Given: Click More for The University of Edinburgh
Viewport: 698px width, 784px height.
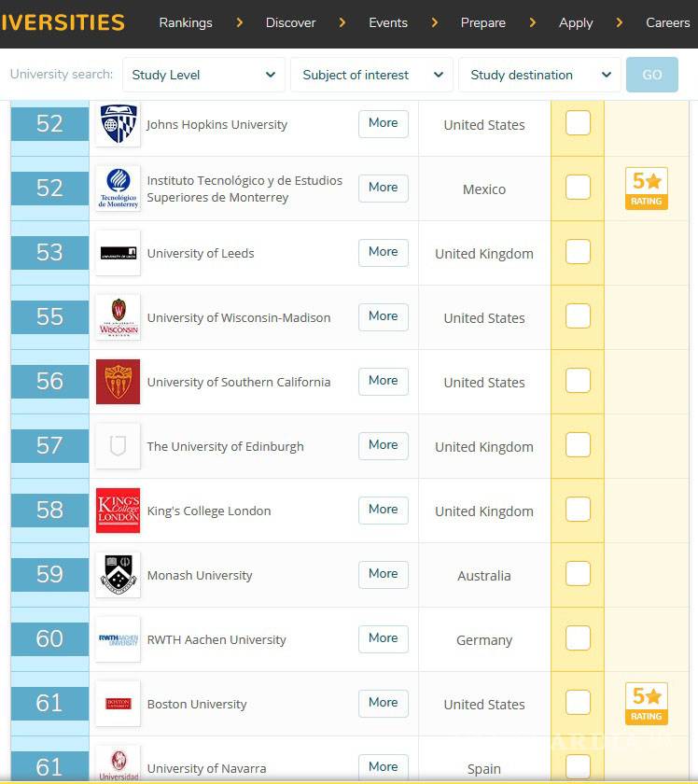Looking at the screenshot, I should pyautogui.click(x=383, y=445).
